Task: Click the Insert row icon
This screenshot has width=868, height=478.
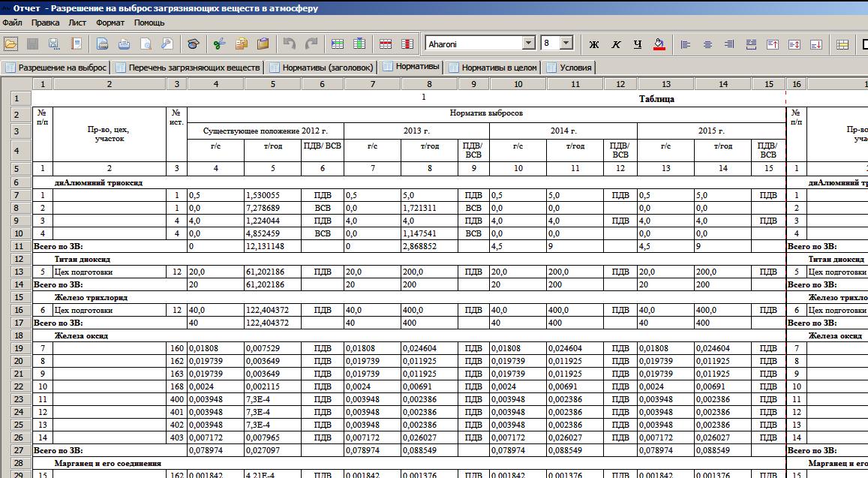Action: point(338,44)
